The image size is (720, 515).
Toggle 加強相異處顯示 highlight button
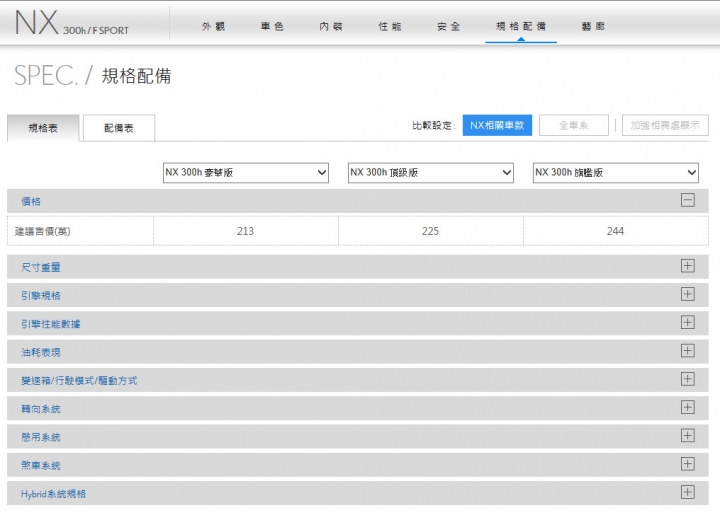(x=665, y=125)
